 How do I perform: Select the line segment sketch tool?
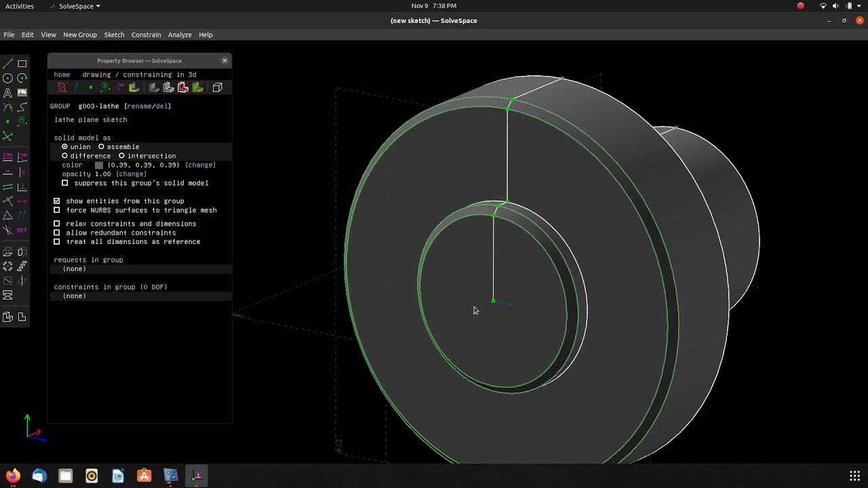(x=7, y=64)
